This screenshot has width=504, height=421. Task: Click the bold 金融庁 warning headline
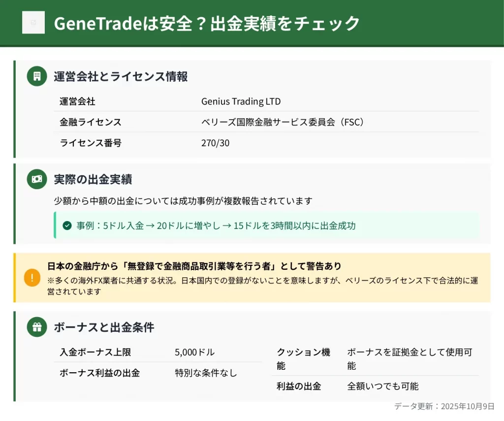point(194,266)
